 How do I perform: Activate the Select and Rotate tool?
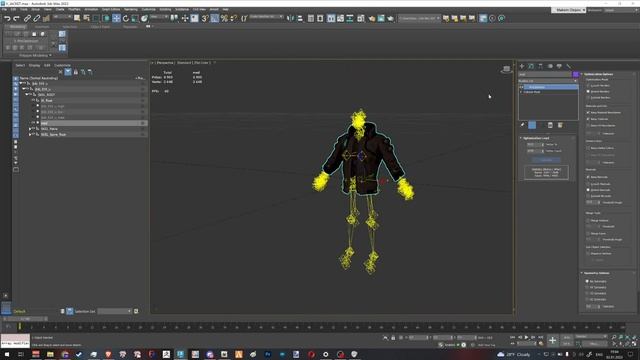click(126, 18)
